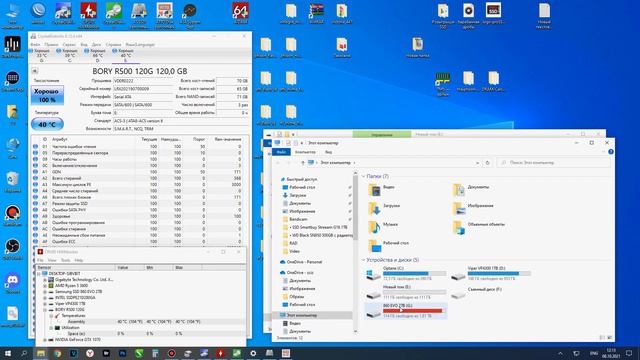Click the blue usage bar of Optane (C:)
The image size is (640, 360).
pyautogui.click(x=414, y=273)
